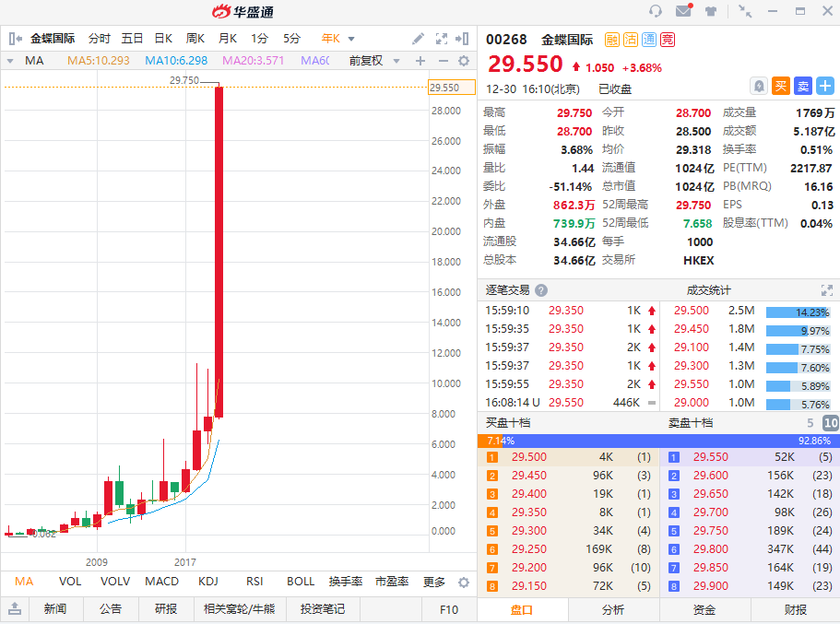
Task: Expand the MA indicator selector triangle
Action: click(10, 61)
